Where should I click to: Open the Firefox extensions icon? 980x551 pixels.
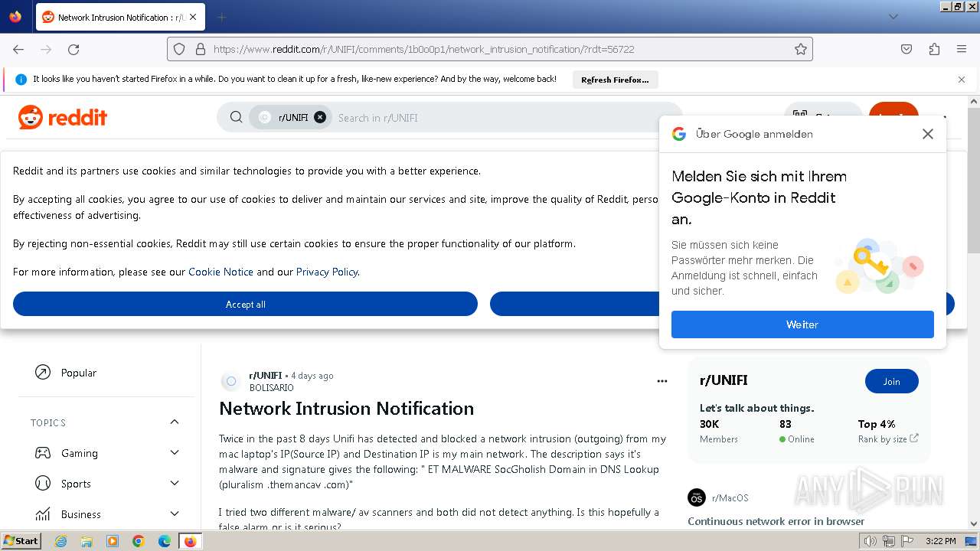[934, 49]
